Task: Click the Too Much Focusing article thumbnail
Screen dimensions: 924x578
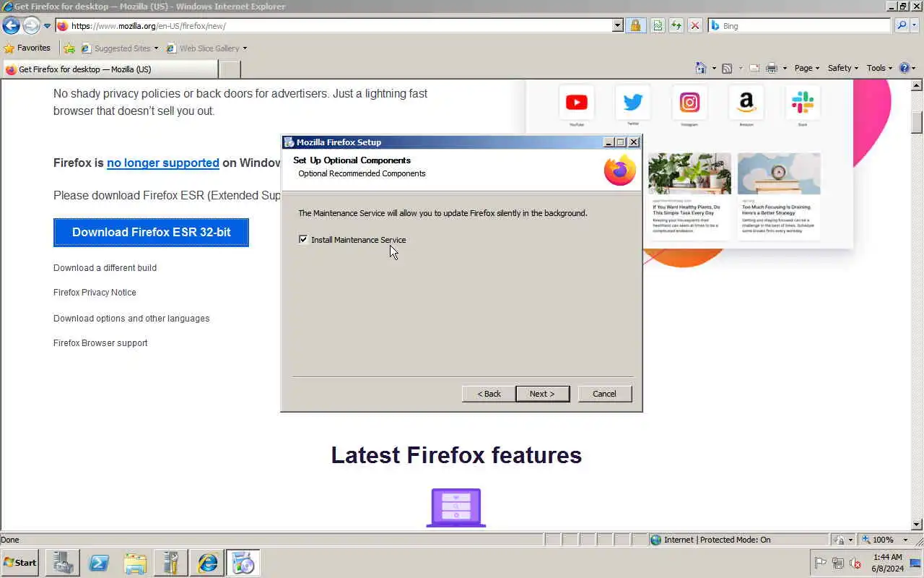Action: pos(779,173)
